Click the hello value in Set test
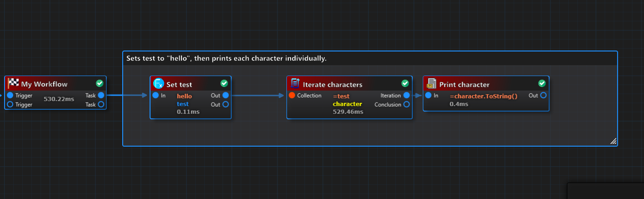The width and height of the screenshot is (644, 199). click(x=184, y=96)
